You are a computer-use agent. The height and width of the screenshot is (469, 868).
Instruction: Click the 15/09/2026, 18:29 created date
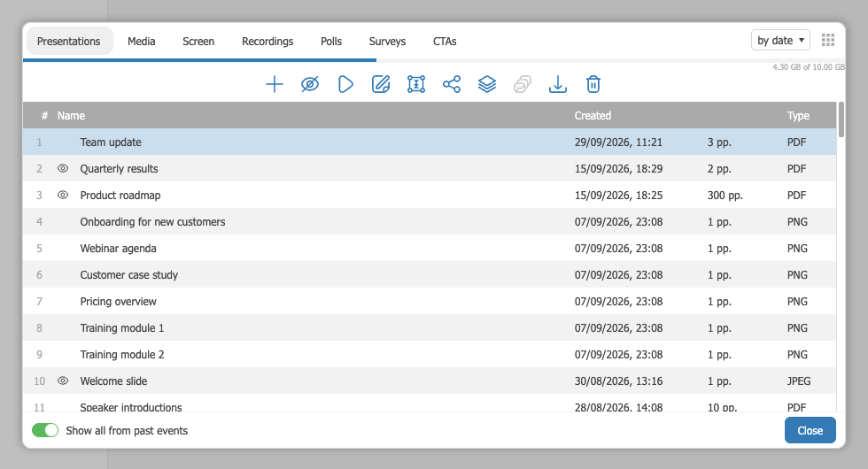[618, 169]
